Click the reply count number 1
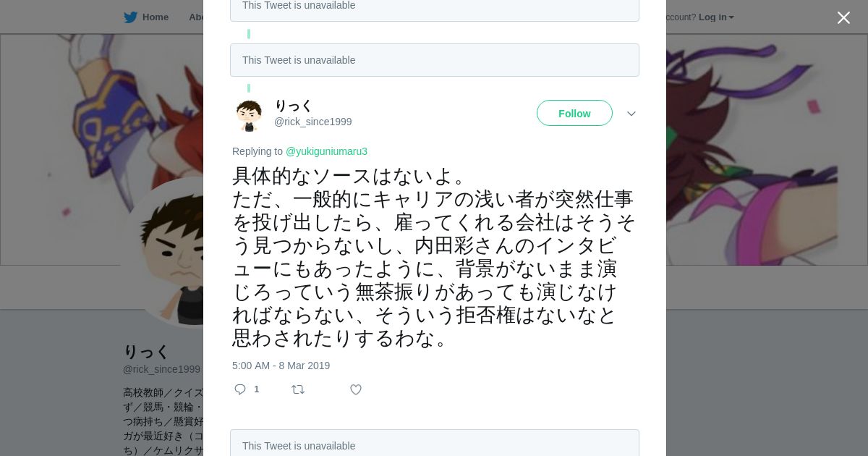The image size is (868, 456). coord(256,389)
